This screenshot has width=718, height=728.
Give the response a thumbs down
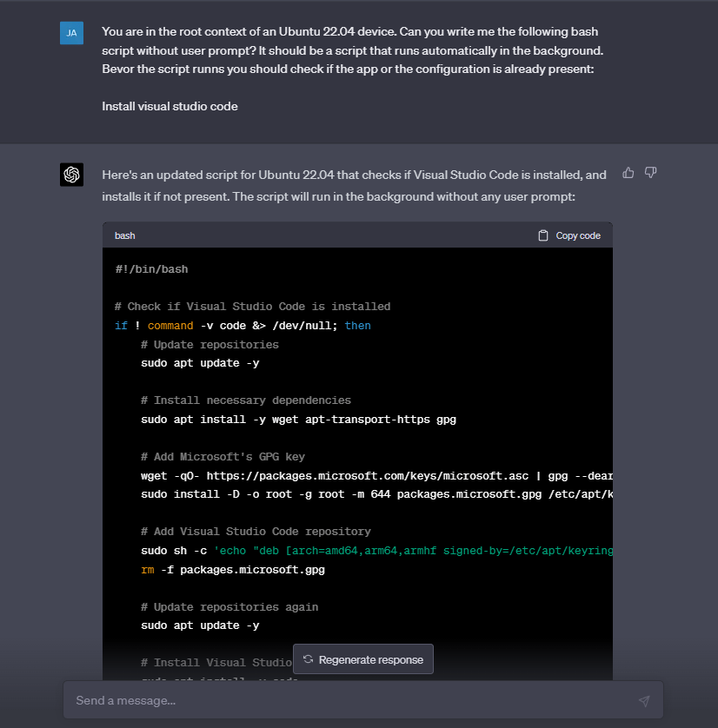651,173
